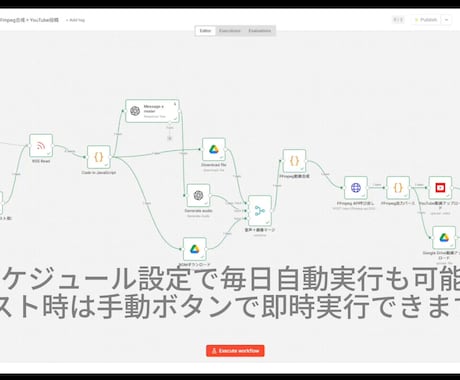Open the Merge node with three inputs
This screenshot has height=380, width=460.
[x=260, y=211]
